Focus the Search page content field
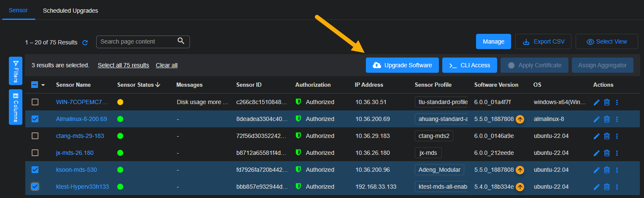The height and width of the screenshot is (198, 644). 137,41
